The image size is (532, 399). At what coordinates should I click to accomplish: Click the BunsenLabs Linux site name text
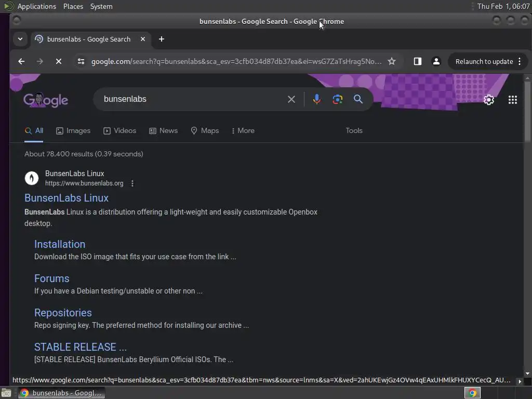(x=75, y=174)
